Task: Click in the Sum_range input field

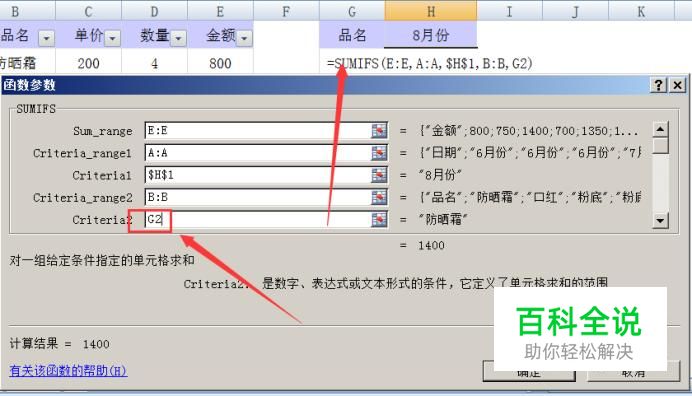Action: pos(258,131)
